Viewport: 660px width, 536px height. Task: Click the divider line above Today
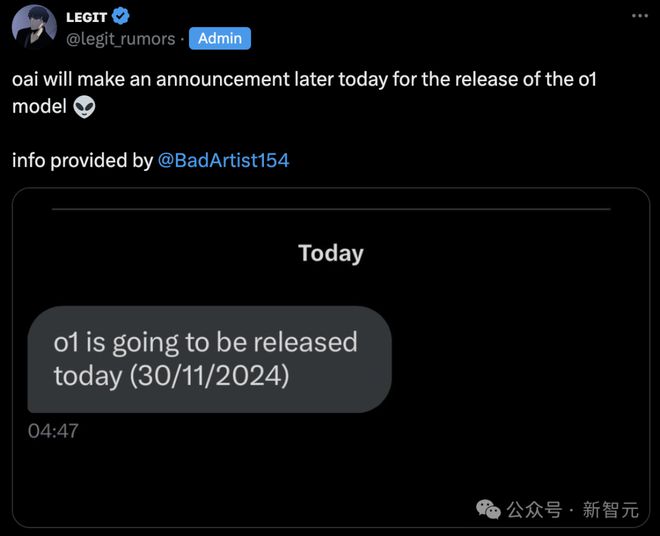pyautogui.click(x=330, y=209)
